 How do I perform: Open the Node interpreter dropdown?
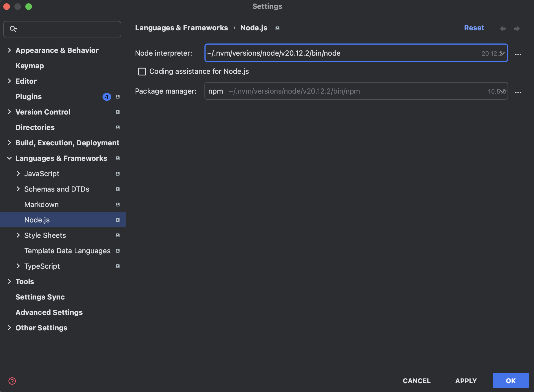502,53
